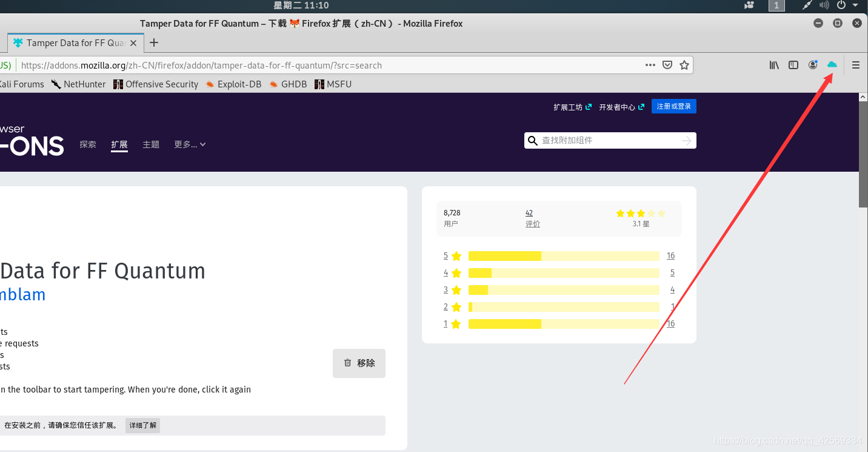Viewport: 868px width, 452px height.
Task: Open the Library bookshelf icon
Action: click(774, 65)
